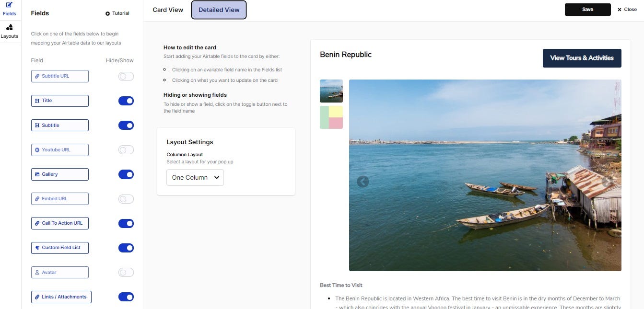Select the Title field button
The width and height of the screenshot is (644, 309).
[x=60, y=101]
